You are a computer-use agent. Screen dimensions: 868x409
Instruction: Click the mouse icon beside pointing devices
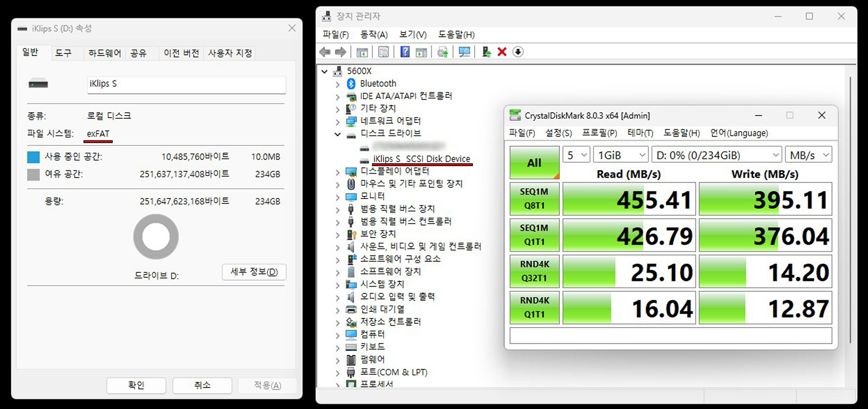tap(351, 183)
